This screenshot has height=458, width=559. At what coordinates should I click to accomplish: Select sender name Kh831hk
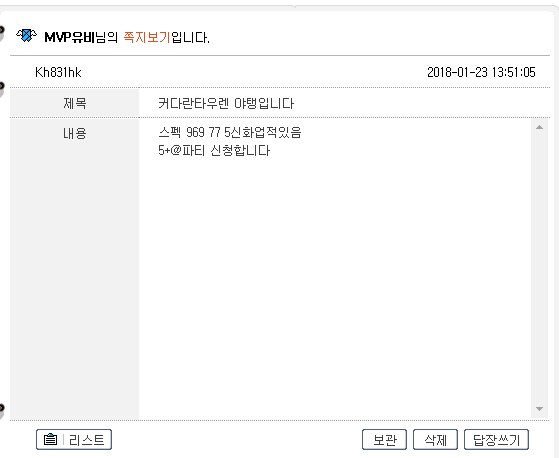click(58, 72)
